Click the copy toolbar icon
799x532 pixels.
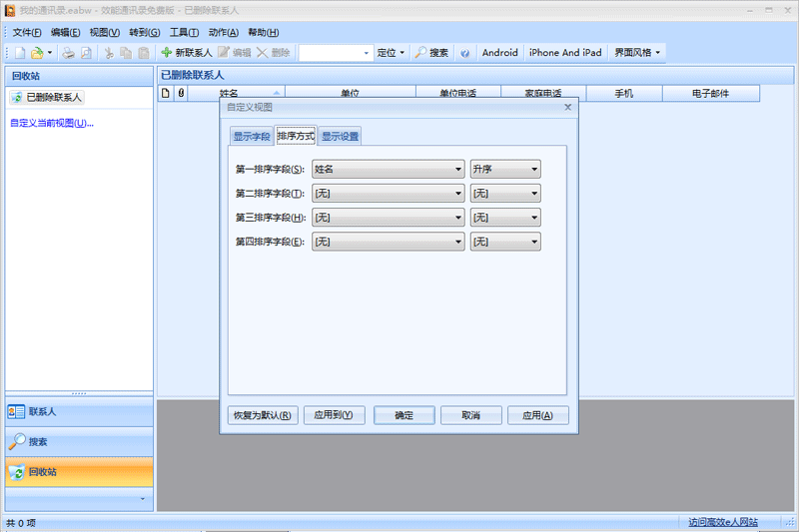(126, 53)
